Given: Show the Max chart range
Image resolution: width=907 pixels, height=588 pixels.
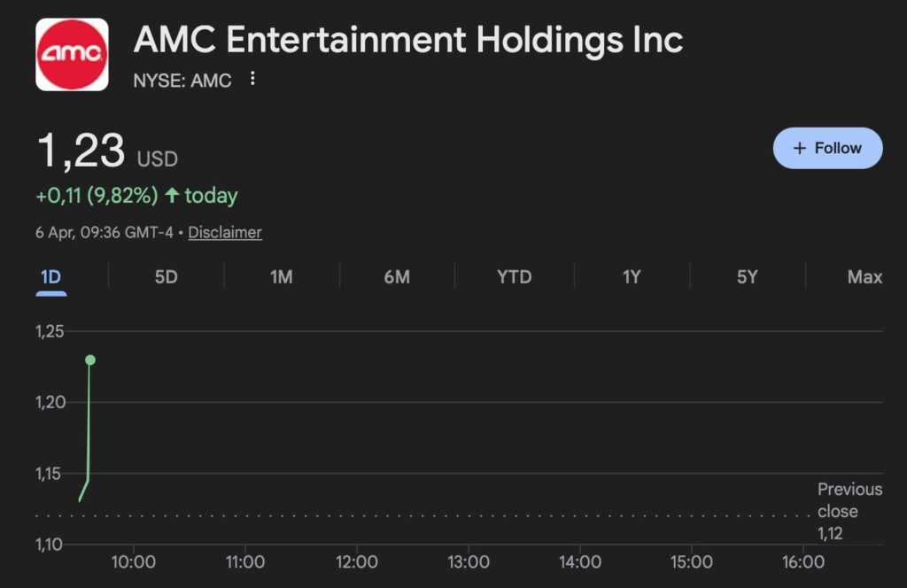Looking at the screenshot, I should [864, 277].
